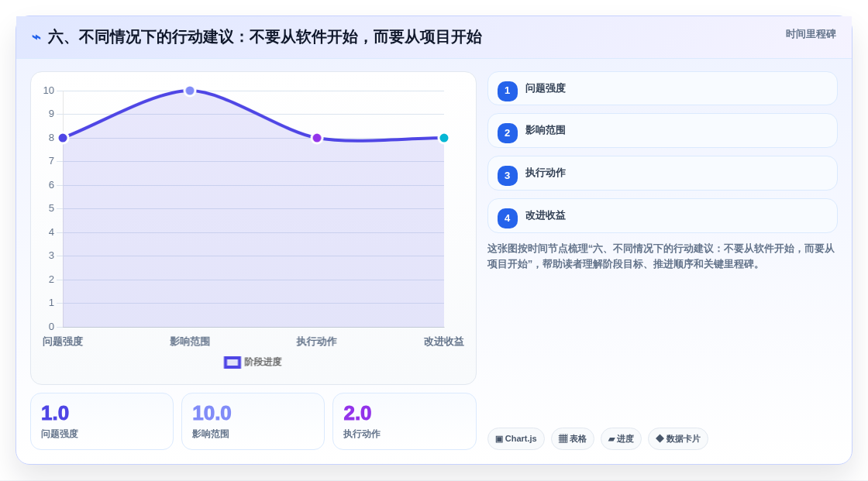This screenshot has height=481, width=868.
Task: Click the 2.0 执行动作 stat card
Action: pos(404,421)
